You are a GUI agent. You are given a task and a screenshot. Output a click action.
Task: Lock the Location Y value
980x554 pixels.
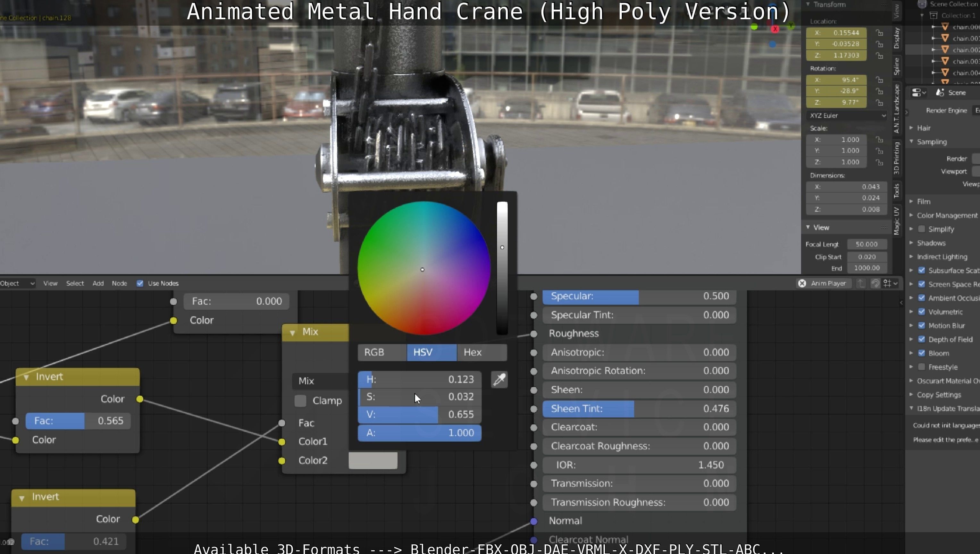(x=879, y=44)
